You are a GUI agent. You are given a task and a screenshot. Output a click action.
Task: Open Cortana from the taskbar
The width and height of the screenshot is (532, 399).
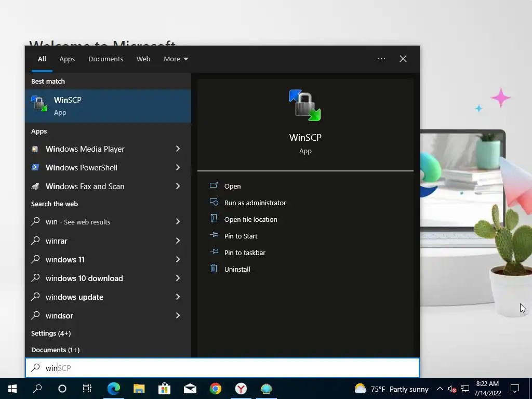tap(62, 389)
